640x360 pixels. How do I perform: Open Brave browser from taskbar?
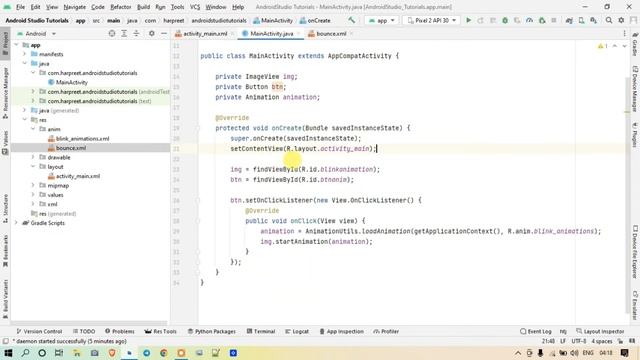(112, 353)
